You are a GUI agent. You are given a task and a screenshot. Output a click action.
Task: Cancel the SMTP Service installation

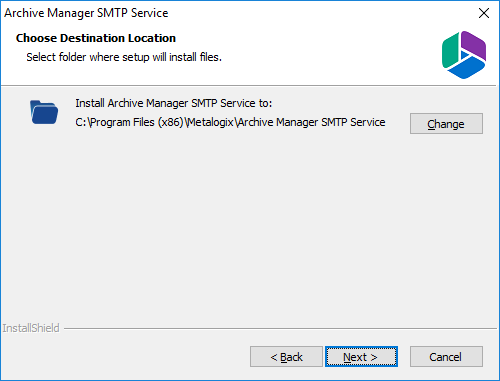[x=446, y=357]
